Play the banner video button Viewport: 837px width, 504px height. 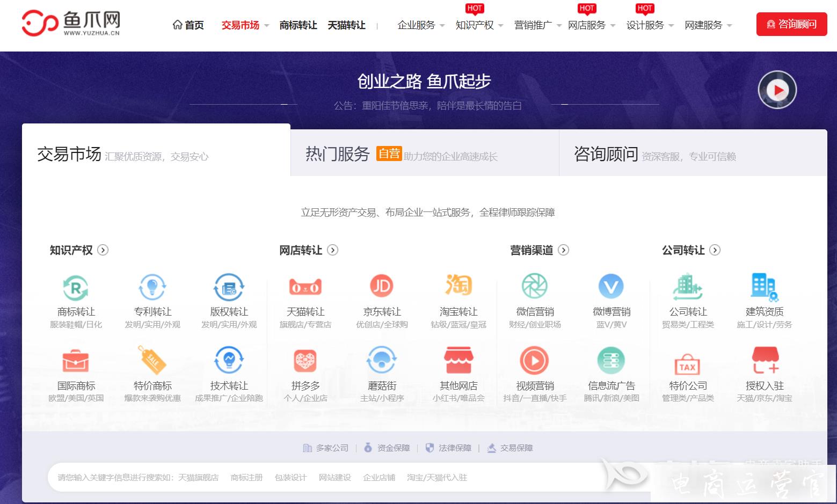[777, 90]
